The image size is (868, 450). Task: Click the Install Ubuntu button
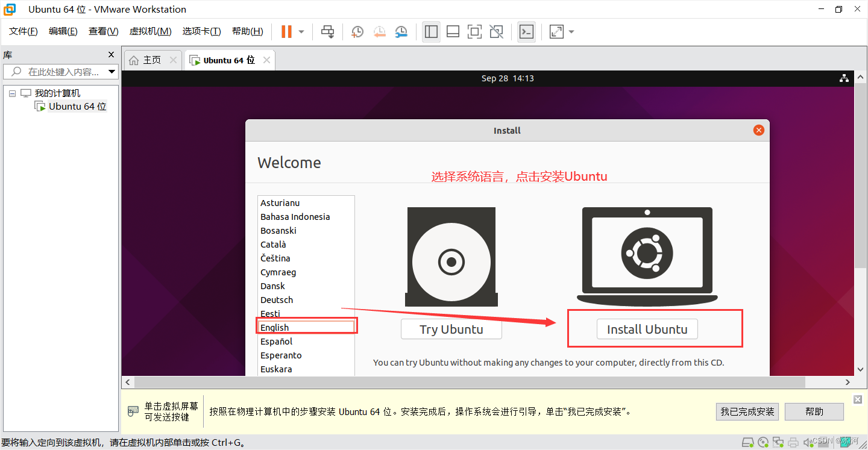tap(647, 329)
